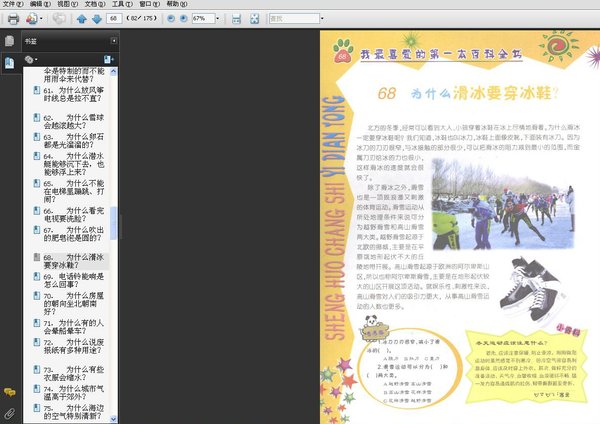Screen dimensions: 600x424
Task: Click the speed skating photo on the page
Action: click(503, 204)
